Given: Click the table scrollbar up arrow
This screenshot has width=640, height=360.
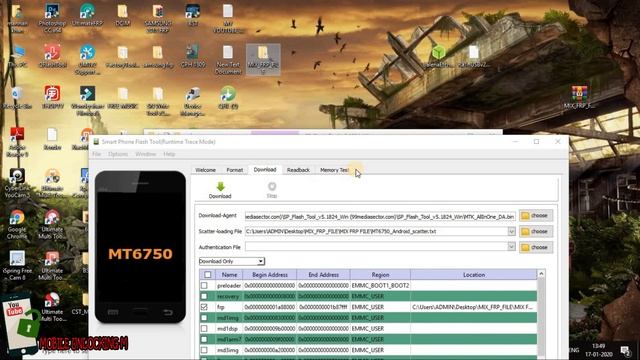Looking at the screenshot, I should [x=541, y=273].
